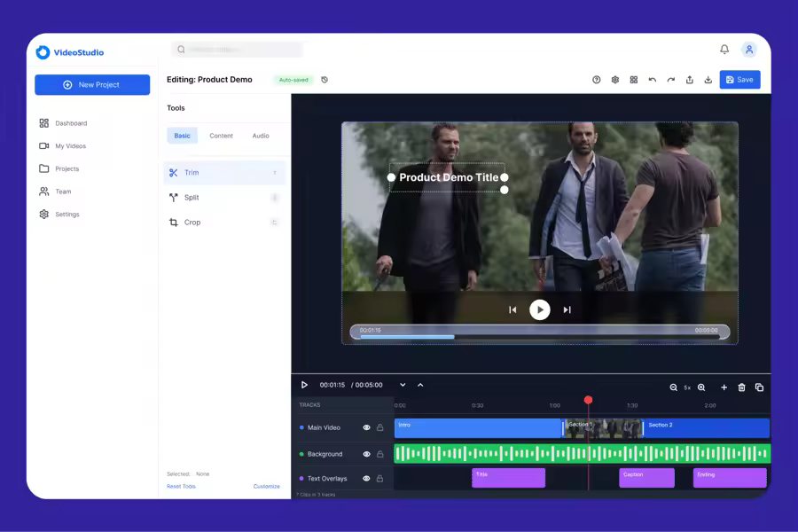
Task: Duplicate clip with the copy icon
Action: 759,387
